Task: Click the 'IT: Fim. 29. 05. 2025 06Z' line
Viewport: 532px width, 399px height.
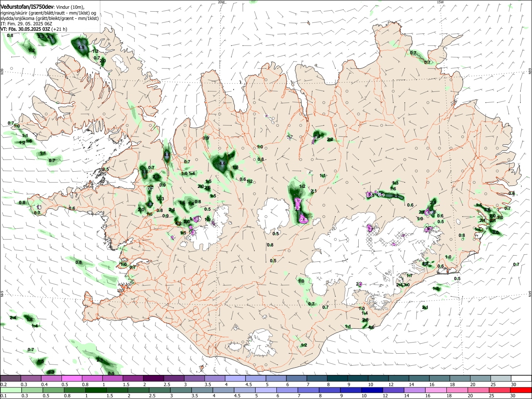Action: (26, 24)
